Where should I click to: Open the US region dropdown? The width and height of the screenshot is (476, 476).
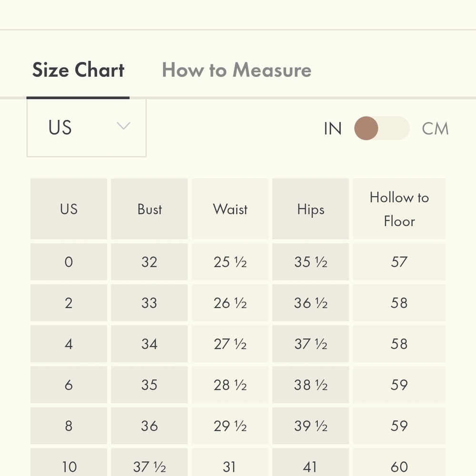click(86, 128)
